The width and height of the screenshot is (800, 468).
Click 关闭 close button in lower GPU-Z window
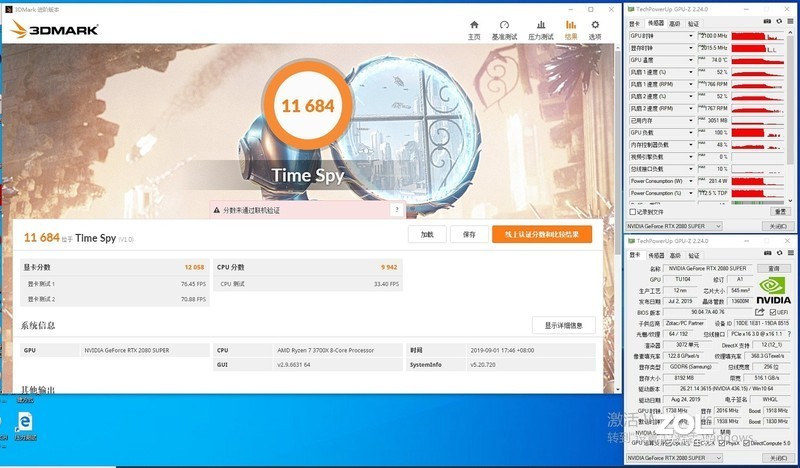778,458
